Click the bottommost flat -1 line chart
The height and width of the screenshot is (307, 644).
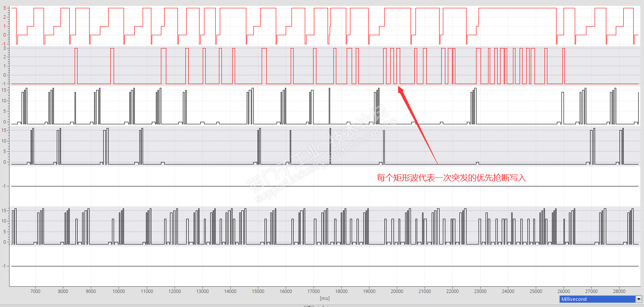tap(325, 266)
